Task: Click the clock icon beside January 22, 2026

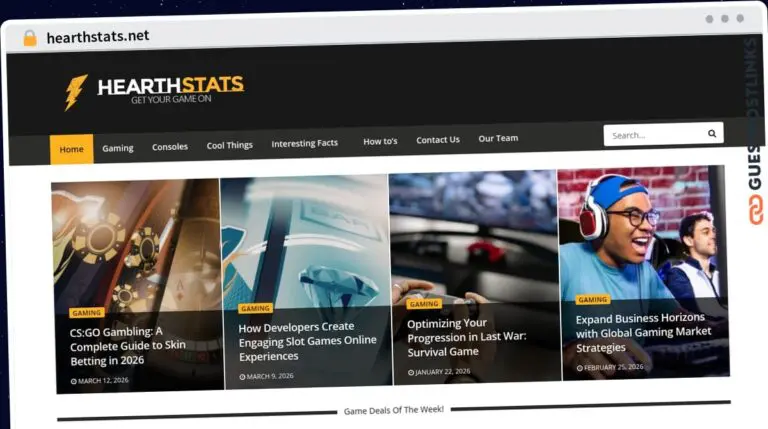Action: coord(411,372)
